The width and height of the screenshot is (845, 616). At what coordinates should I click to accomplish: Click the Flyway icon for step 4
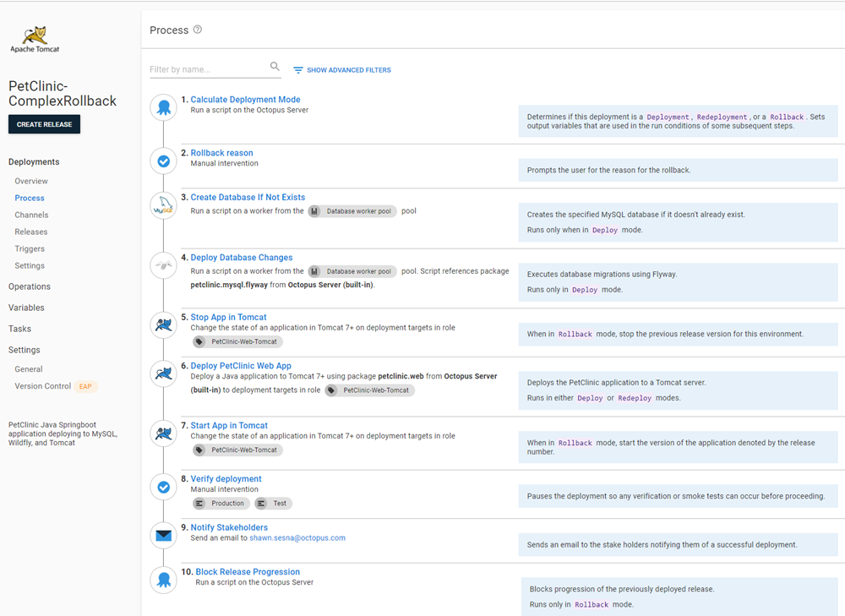164,265
